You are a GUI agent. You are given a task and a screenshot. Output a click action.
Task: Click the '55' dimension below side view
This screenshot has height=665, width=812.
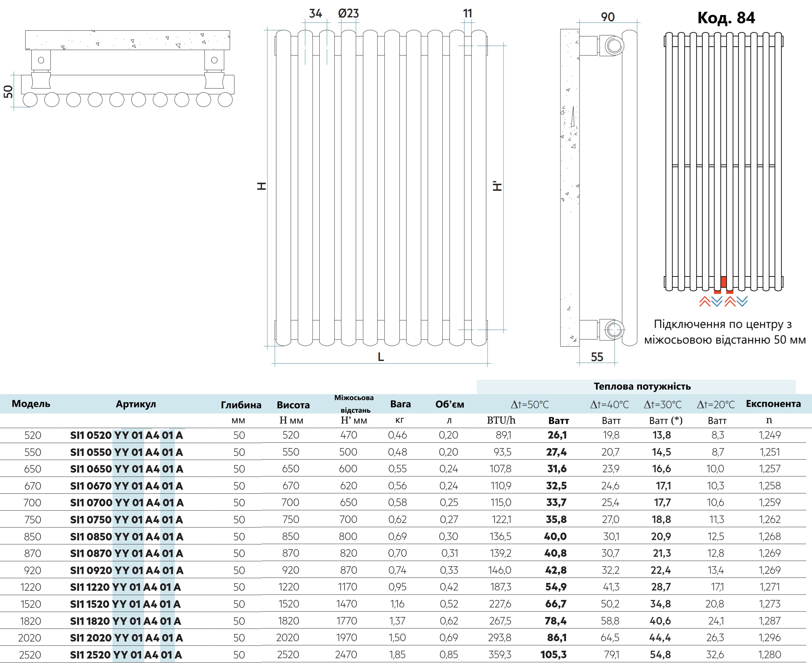click(597, 357)
